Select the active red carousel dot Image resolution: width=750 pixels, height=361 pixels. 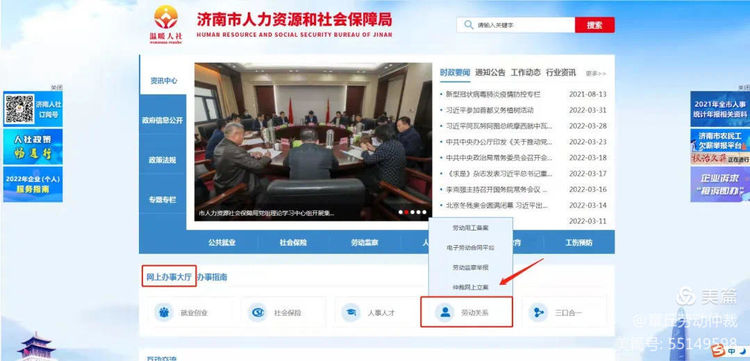click(x=406, y=212)
